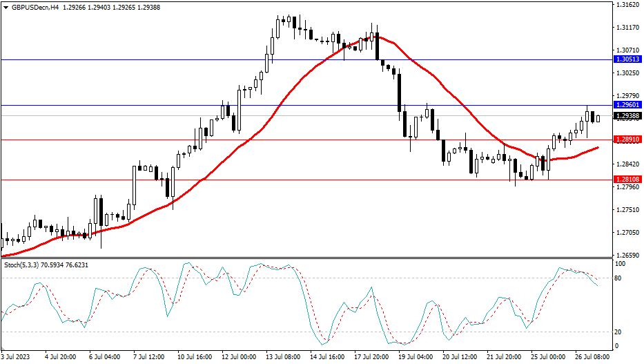This screenshot has width=644, height=364.
Task: Click the 80 level on stochastic scale
Action: (620, 278)
